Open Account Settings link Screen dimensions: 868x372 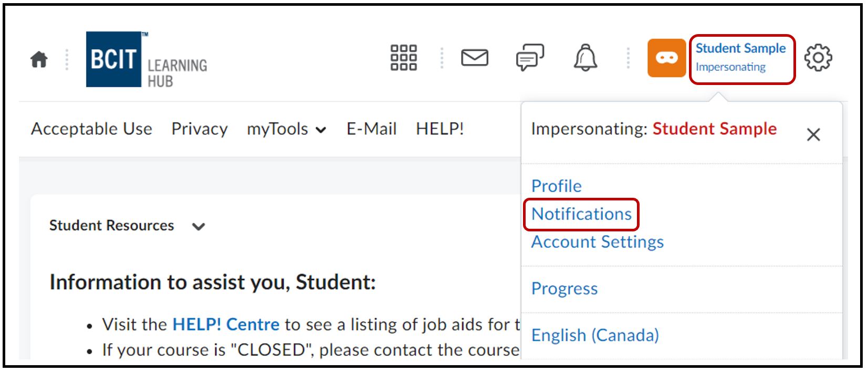click(x=597, y=242)
